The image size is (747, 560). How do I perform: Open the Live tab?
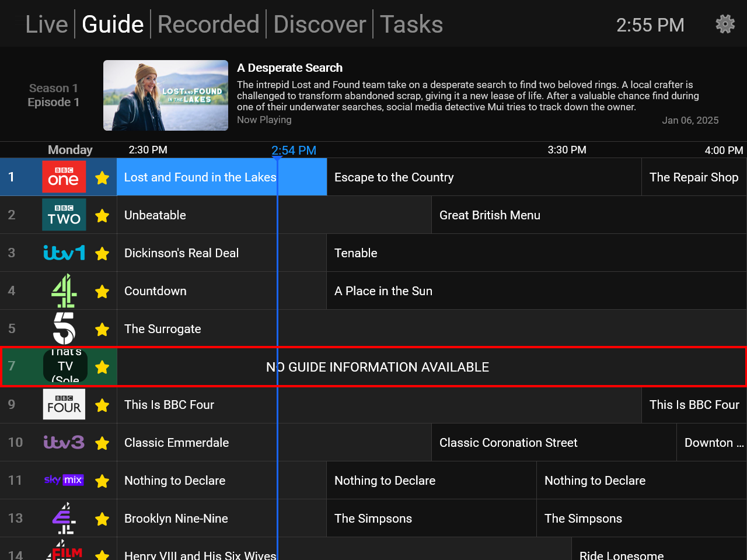[47, 24]
